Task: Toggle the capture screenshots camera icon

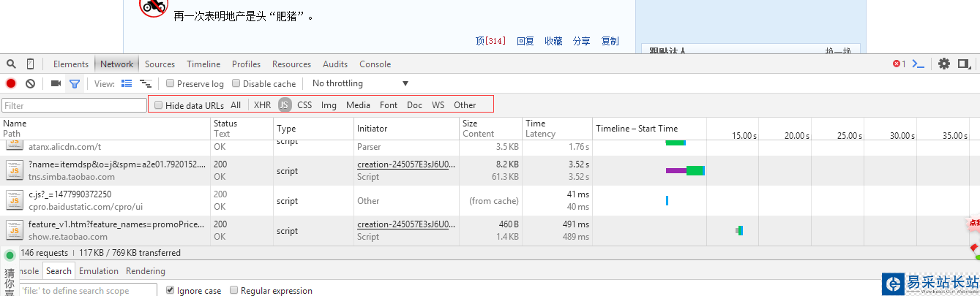Action: (56, 83)
